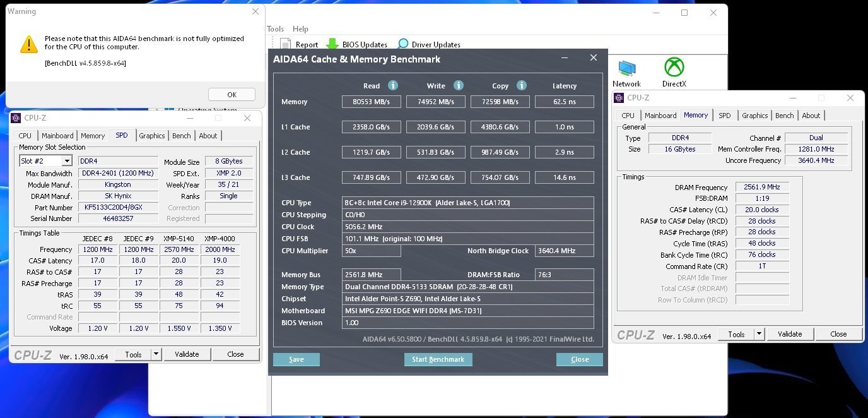Click BIOS Updates toolbar label
This screenshot has height=418, width=868.
pos(365,45)
